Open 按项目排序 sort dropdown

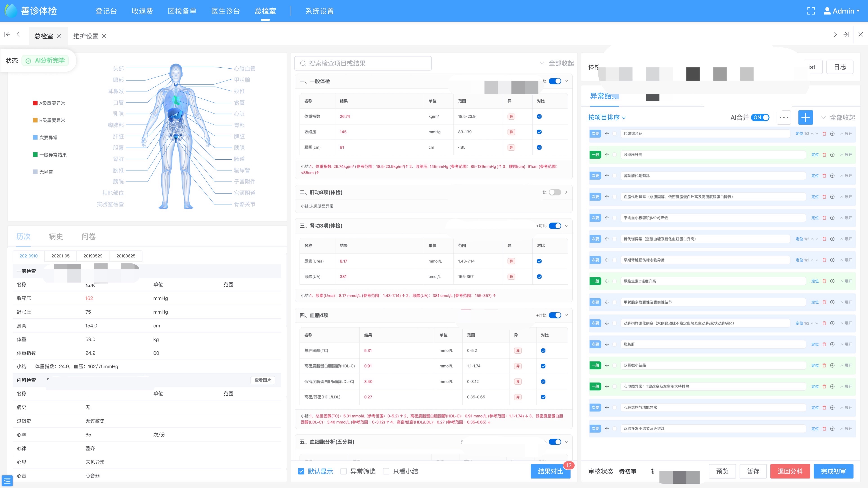pyautogui.click(x=607, y=117)
